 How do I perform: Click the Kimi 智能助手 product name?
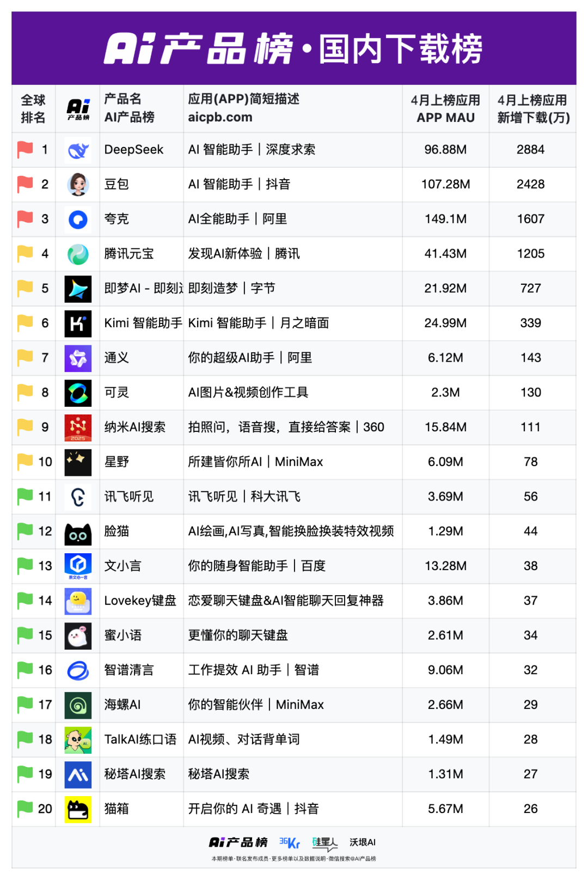(143, 323)
